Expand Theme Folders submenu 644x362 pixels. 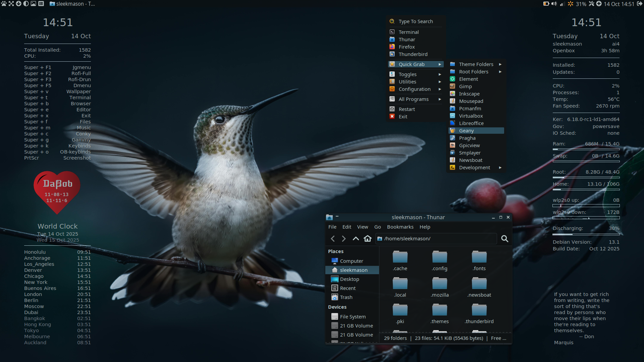476,64
